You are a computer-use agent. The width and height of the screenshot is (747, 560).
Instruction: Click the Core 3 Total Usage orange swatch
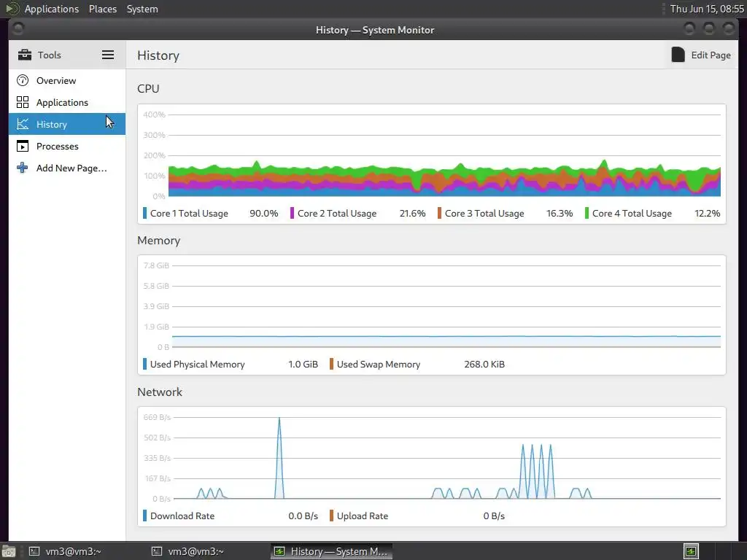point(439,214)
